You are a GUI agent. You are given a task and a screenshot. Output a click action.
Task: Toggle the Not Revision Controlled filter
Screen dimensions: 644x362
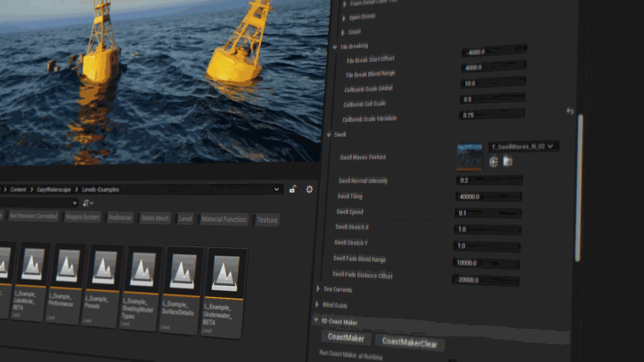33,216
